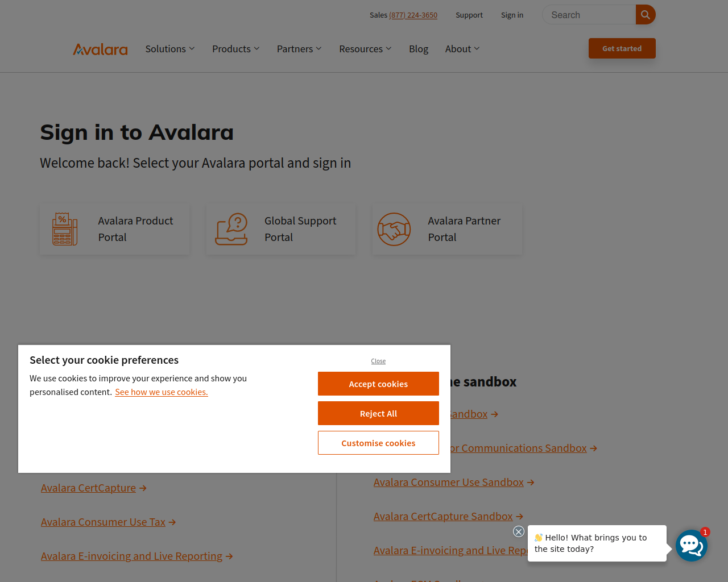728x582 pixels.
Task: Click the orange search magnifier icon
Action: pyautogui.click(x=646, y=15)
